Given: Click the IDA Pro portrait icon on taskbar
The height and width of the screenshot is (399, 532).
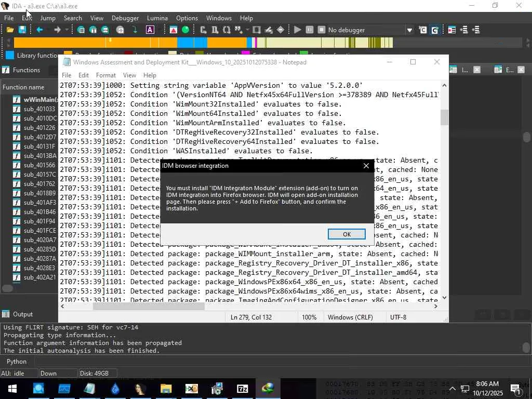Looking at the screenshot, I should coord(140,389).
